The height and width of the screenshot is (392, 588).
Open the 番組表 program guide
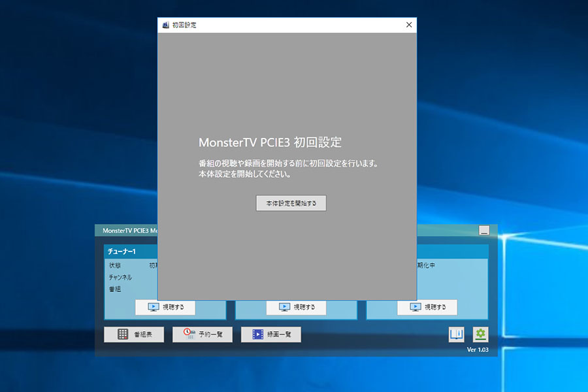point(134,335)
